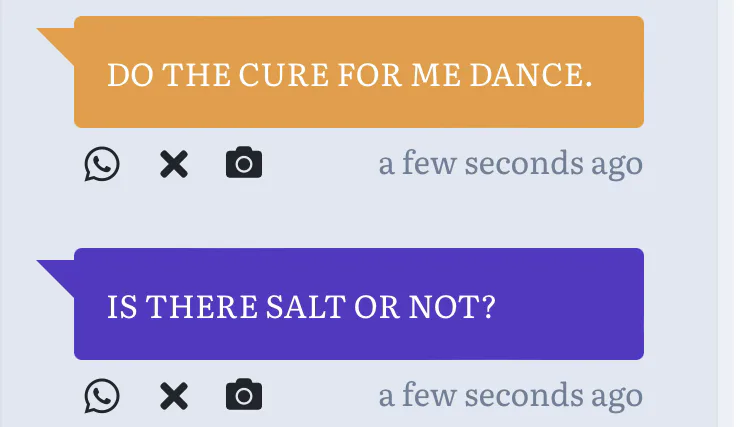Click the vertical scrollbar strip on the right
The height and width of the screenshot is (427, 750).
(726, 213)
